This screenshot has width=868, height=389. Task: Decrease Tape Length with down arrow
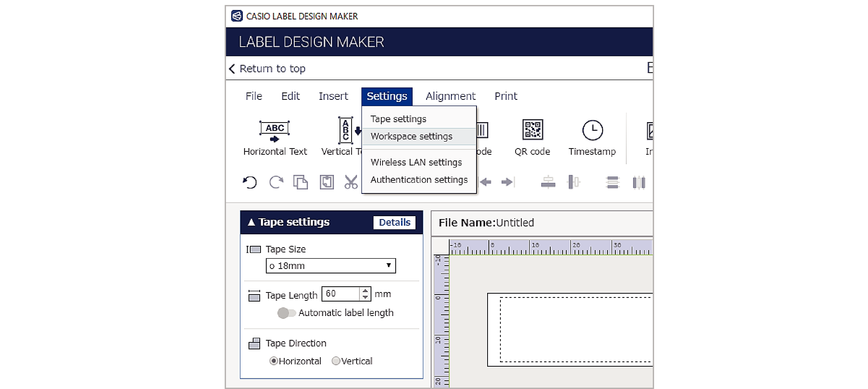(x=365, y=297)
